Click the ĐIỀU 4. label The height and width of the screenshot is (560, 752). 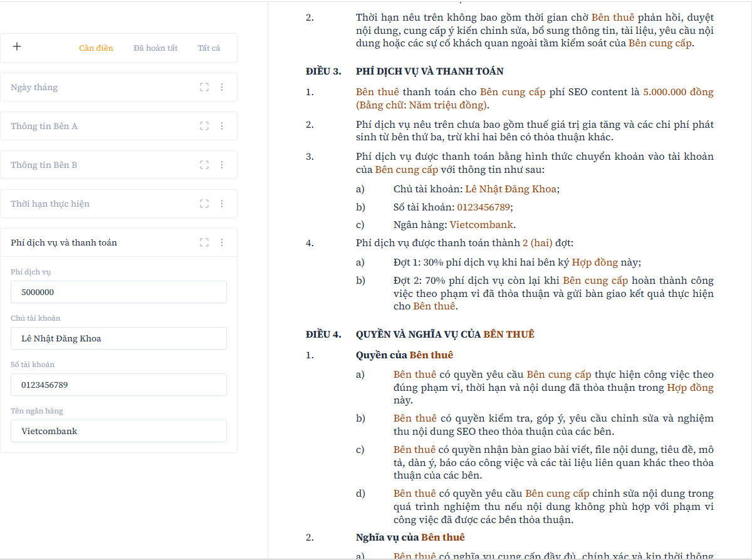click(323, 334)
